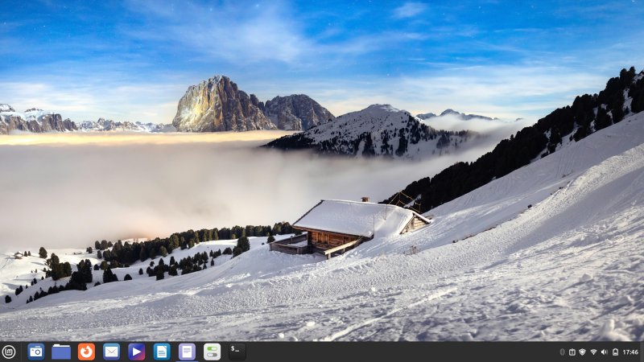The image size is (644, 362).
Task: Click the shield security tray icon
Action: pos(582,352)
